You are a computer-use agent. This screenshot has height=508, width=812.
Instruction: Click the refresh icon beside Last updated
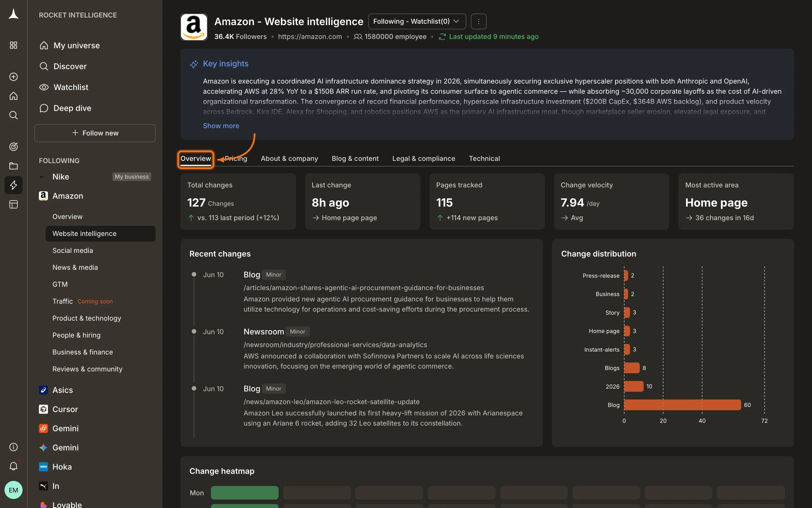(x=442, y=37)
